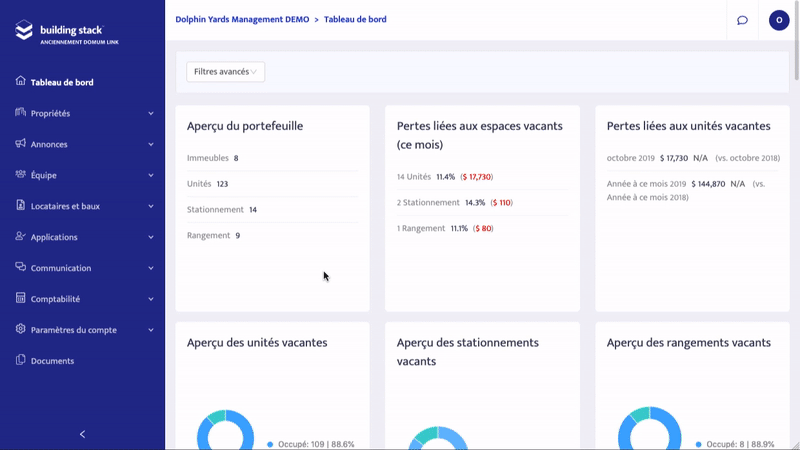The height and width of the screenshot is (450, 800).
Task: Open the Annonces menu item
Action: click(49, 144)
